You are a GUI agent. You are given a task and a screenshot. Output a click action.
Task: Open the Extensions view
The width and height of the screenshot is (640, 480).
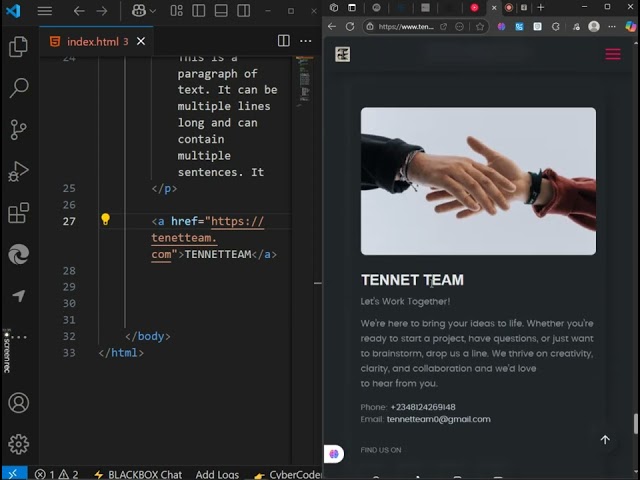[x=18, y=213]
